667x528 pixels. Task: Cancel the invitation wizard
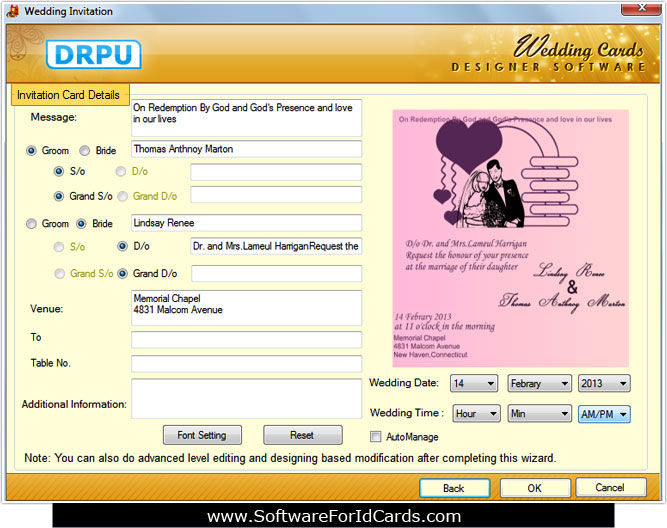coord(610,488)
